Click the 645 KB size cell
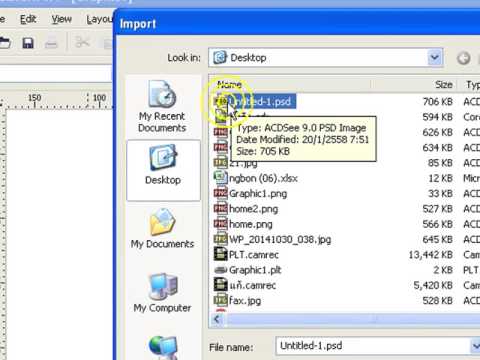The width and height of the screenshot is (480, 360). [x=437, y=239]
